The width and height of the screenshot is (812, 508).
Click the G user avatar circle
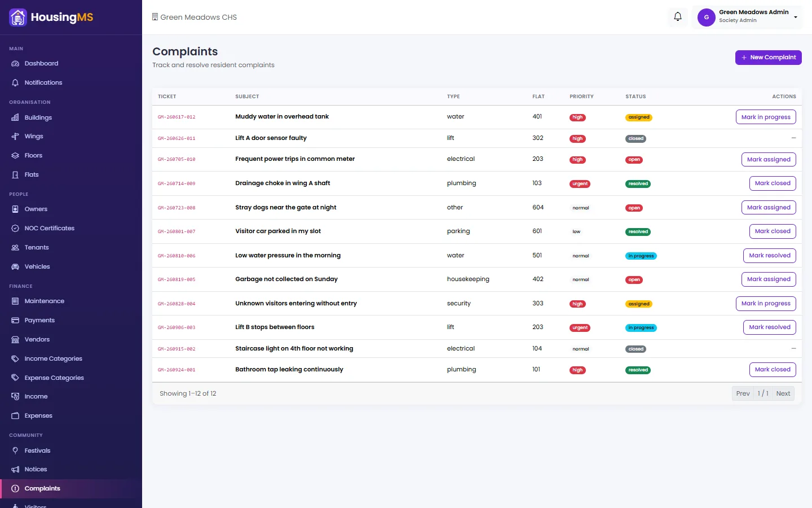(707, 17)
